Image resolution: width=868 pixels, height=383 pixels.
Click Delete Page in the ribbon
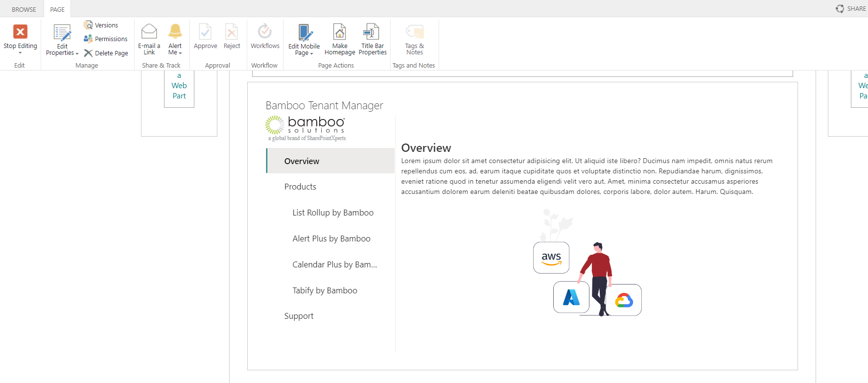[x=106, y=53]
